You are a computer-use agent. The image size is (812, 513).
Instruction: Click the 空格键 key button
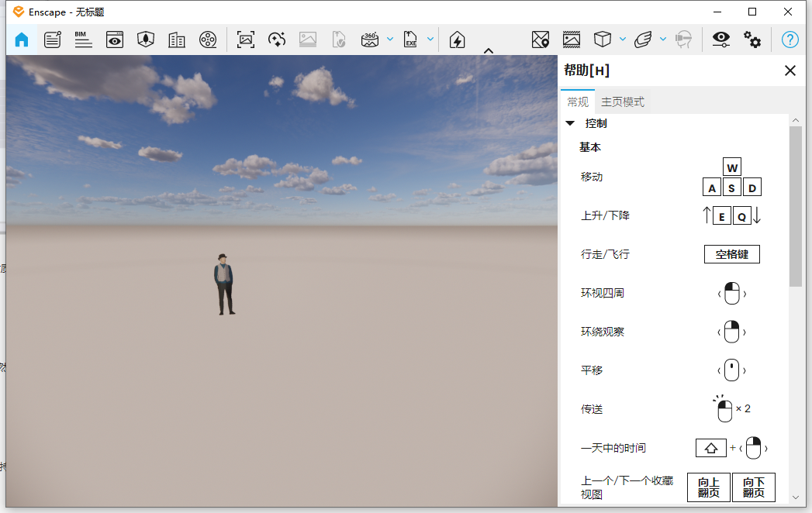coord(732,254)
